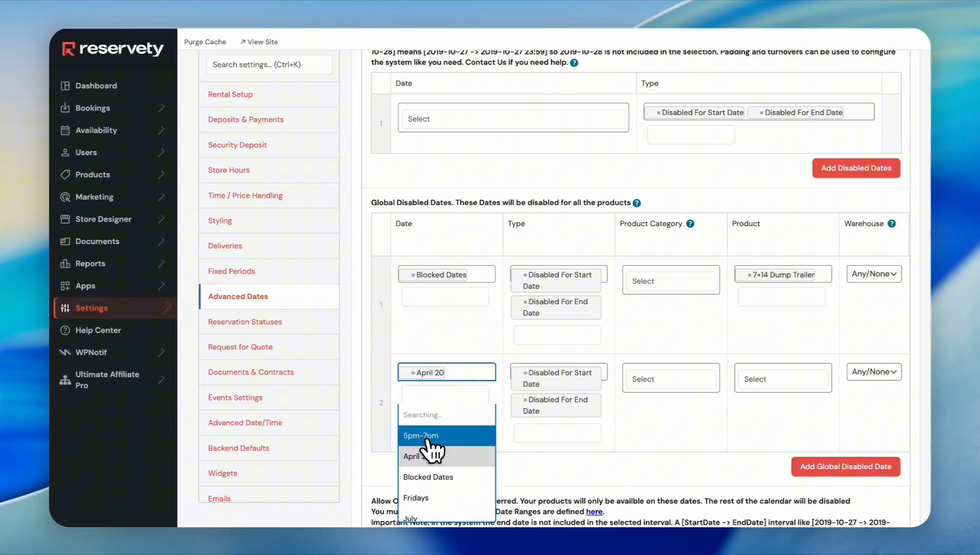This screenshot has width=980, height=555.
Task: Click the Add Disabled Dates button
Action: coord(856,168)
